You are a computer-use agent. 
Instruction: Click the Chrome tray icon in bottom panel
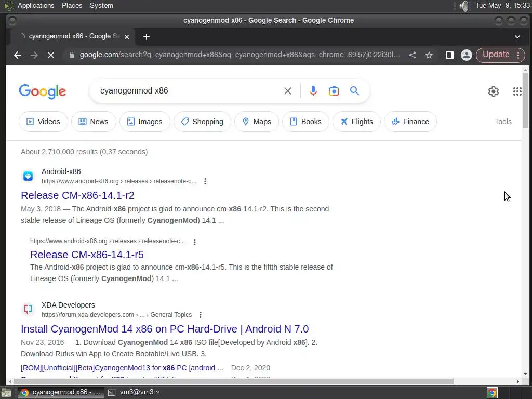[x=492, y=393]
